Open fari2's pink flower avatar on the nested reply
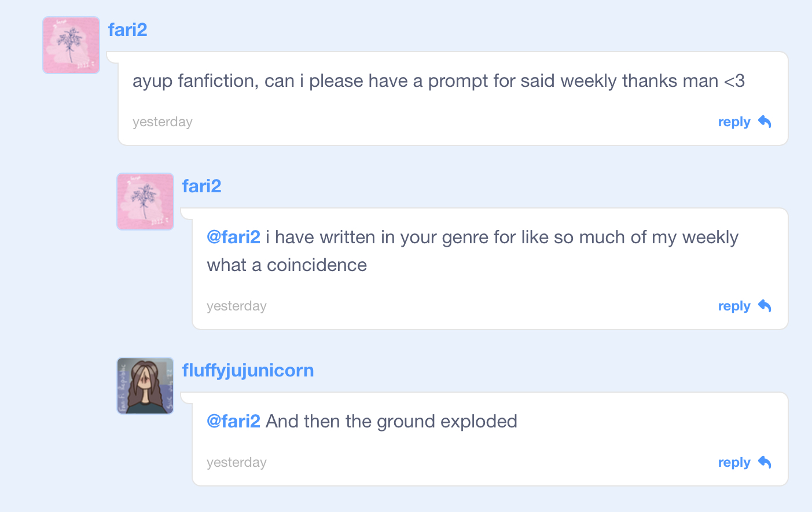This screenshot has height=512, width=812. (x=145, y=202)
